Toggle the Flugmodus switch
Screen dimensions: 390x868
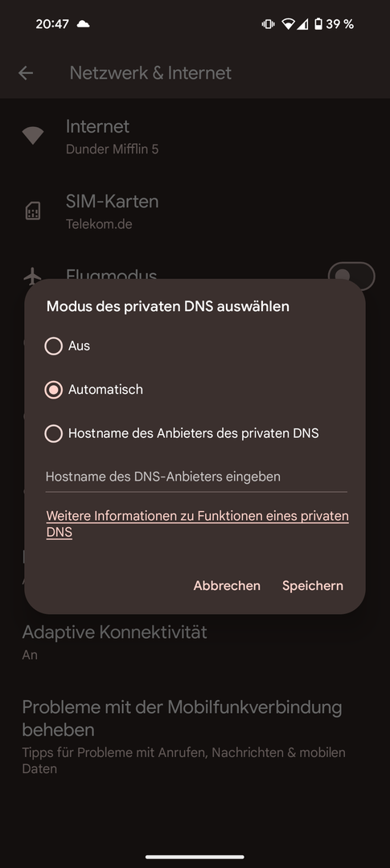tap(351, 276)
